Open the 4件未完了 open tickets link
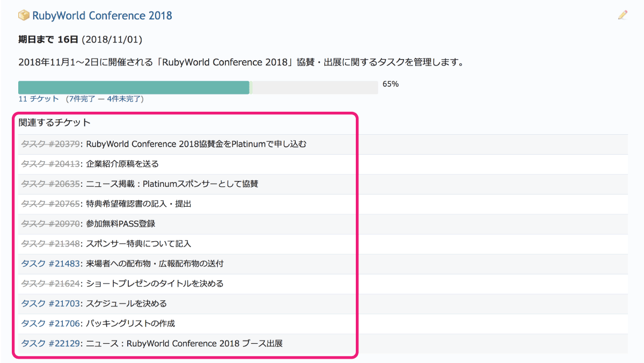 124,99
